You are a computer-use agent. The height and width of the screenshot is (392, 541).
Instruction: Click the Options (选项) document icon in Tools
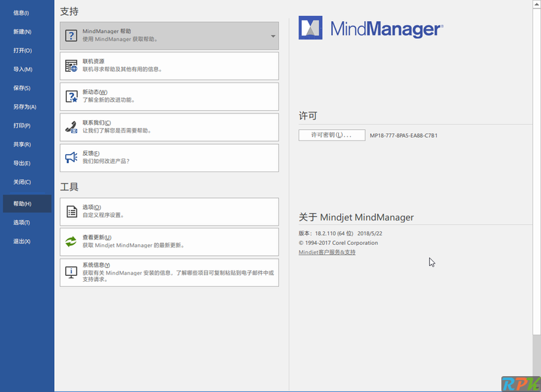[71, 211]
